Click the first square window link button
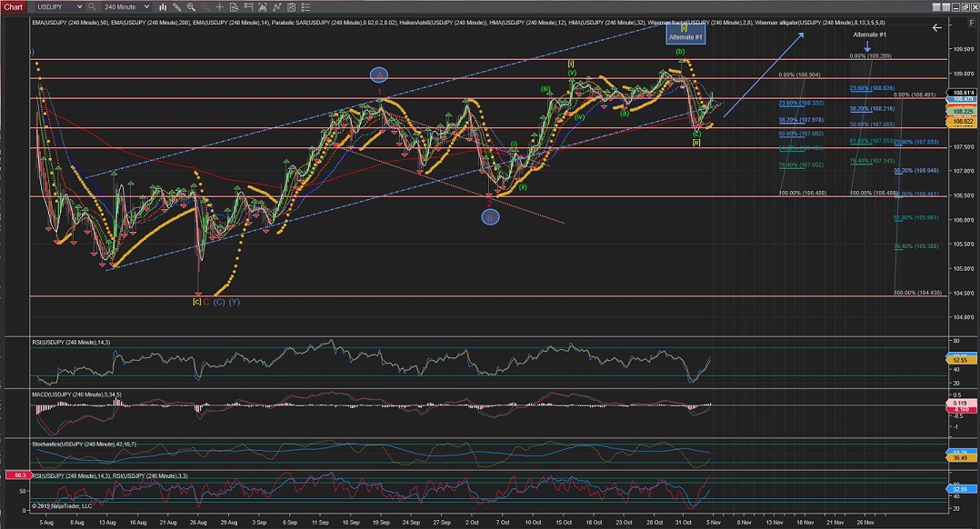The image size is (980, 529). pos(936,7)
